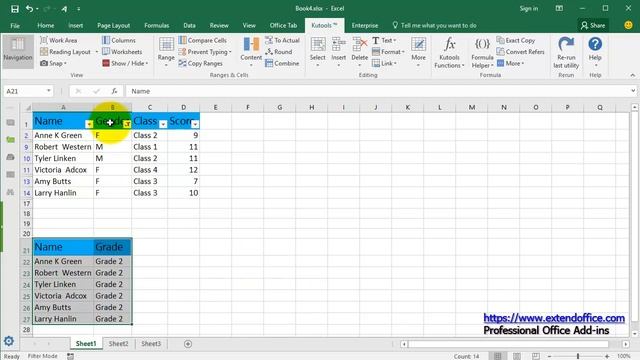Open the extendoffice.com link

[x=554, y=318]
